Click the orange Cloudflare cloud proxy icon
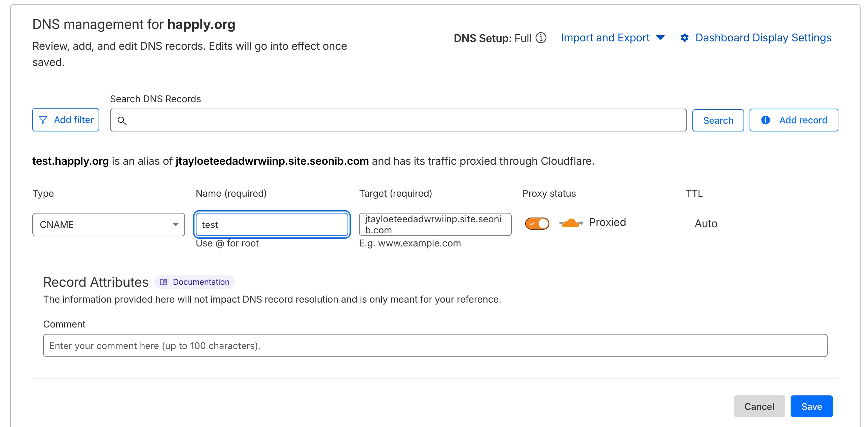The image size is (868, 427). (x=571, y=223)
